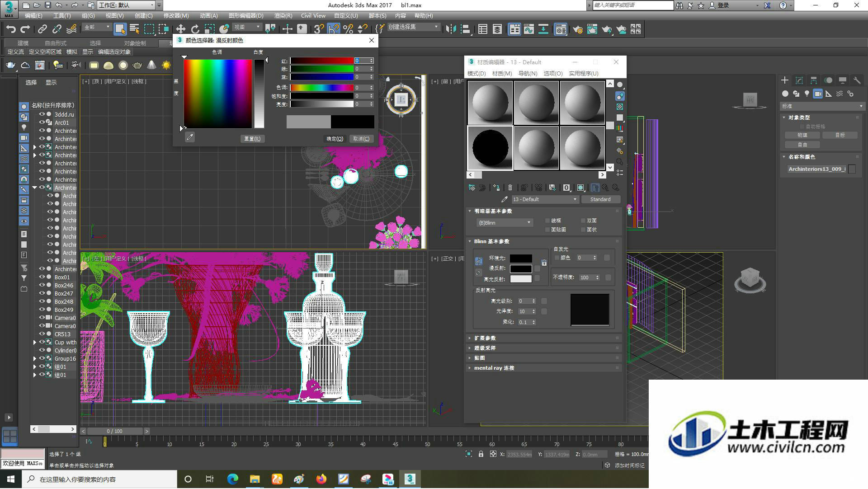Screen dimensions: 868x489
Task: Select Lights category in Create panel
Action: (x=807, y=94)
